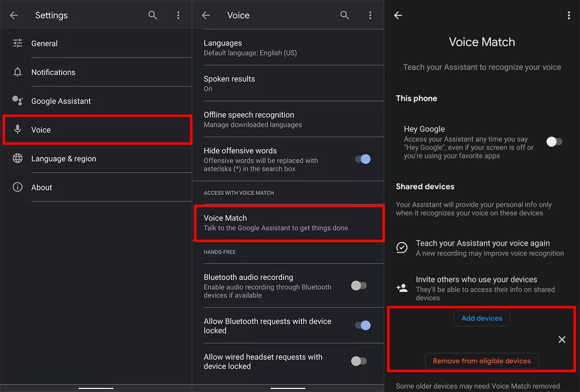Screen dimensions: 580x392
Task: Tap the Add devices button
Action: pos(482,319)
